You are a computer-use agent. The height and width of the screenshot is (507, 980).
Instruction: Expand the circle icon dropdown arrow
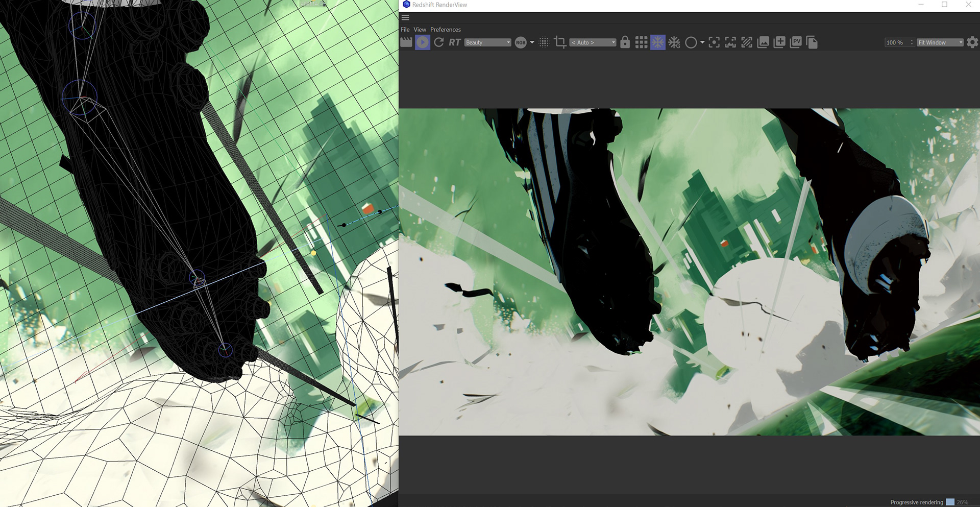coord(702,42)
